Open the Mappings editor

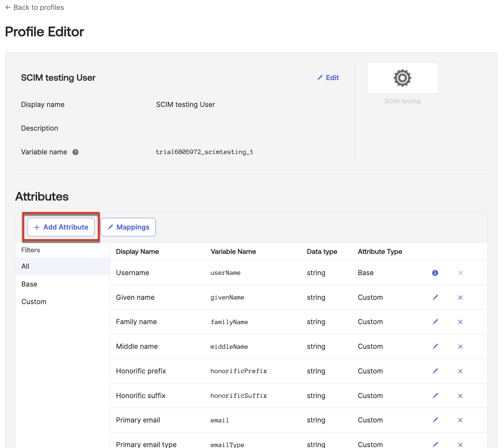[128, 227]
